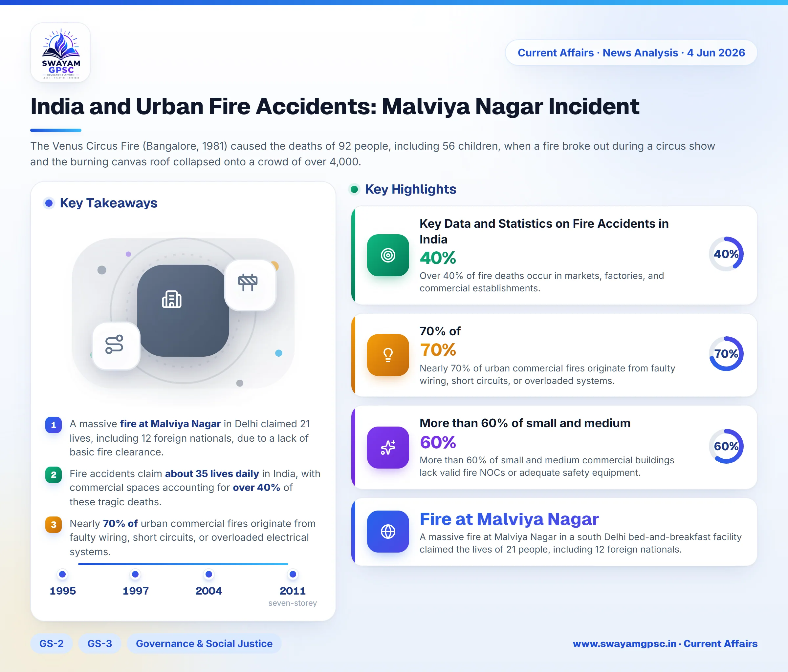The width and height of the screenshot is (788, 672).
Task: Click the 'seven-storey' label under 2011
Action: click(293, 603)
